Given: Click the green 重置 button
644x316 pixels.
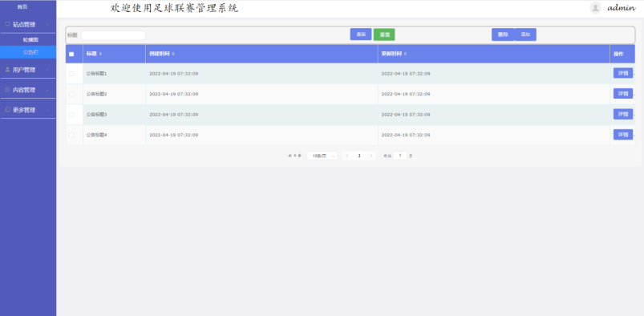Looking at the screenshot, I should coord(384,34).
